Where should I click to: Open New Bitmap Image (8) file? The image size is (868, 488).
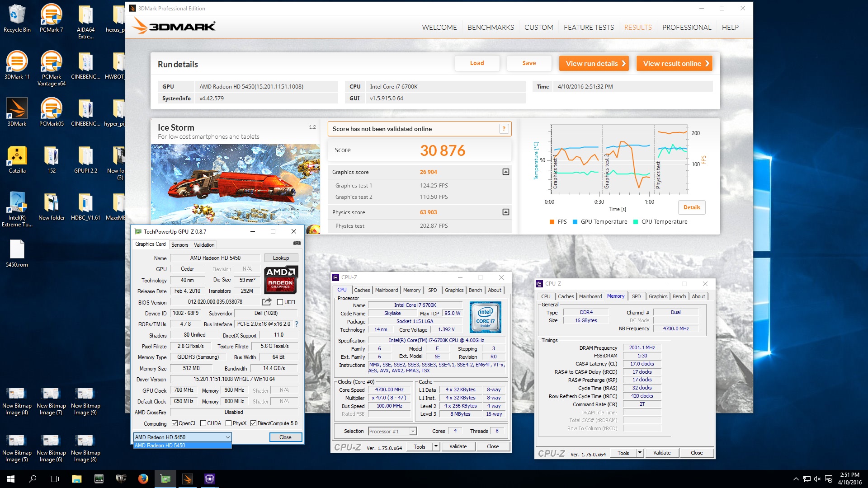[x=85, y=448]
